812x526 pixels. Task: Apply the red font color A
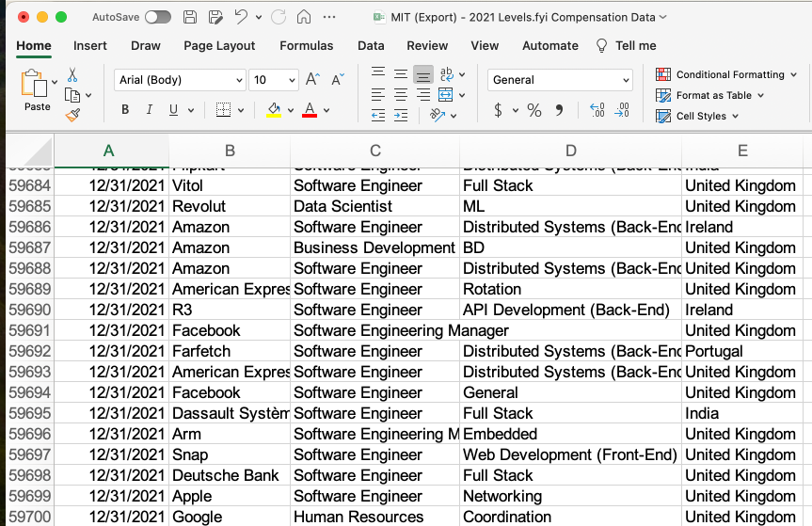[x=310, y=110]
